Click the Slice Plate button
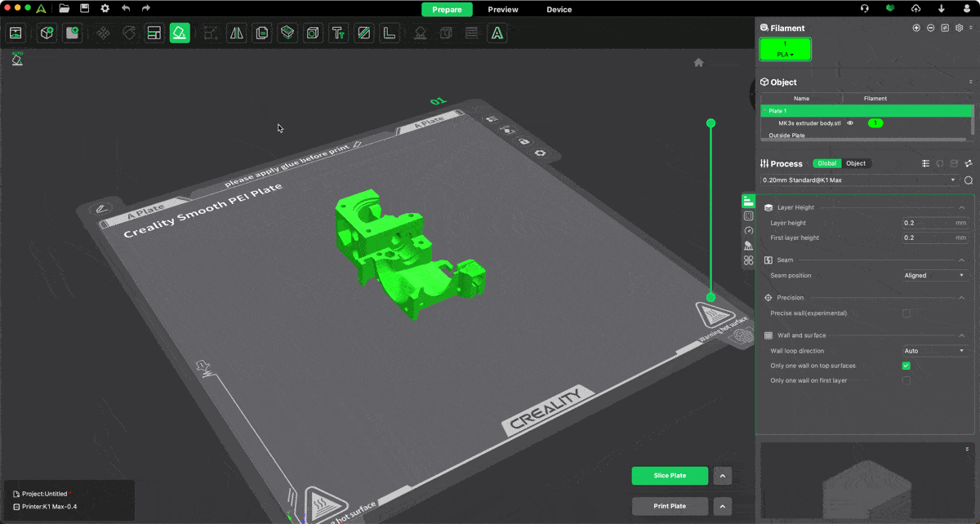Image resolution: width=980 pixels, height=524 pixels. tap(670, 476)
